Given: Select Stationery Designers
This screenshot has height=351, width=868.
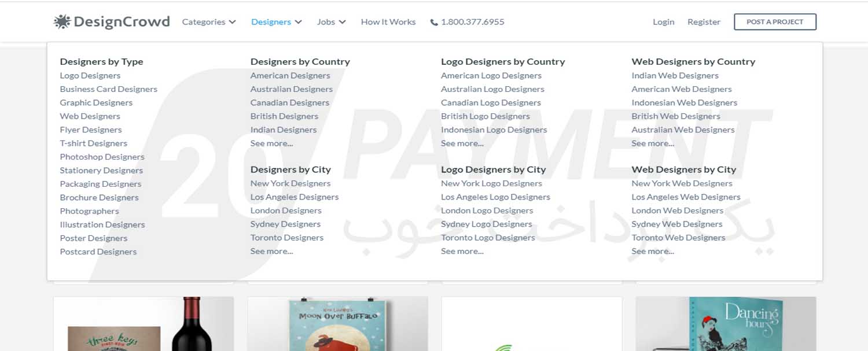Looking at the screenshot, I should pyautogui.click(x=101, y=171).
